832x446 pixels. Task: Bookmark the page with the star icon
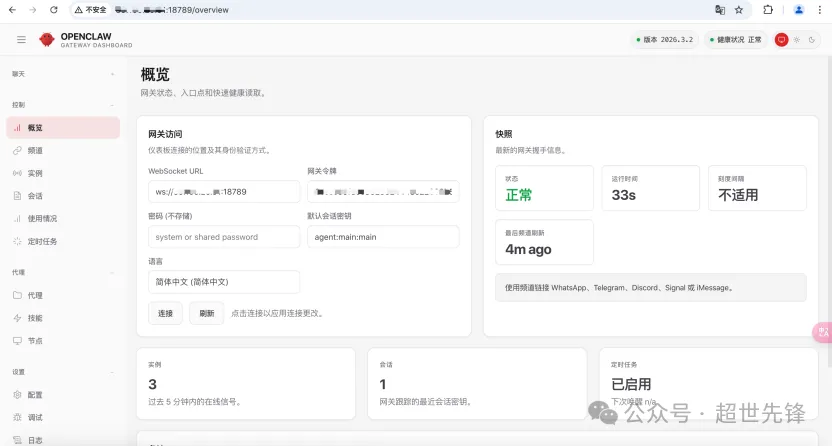pos(739,10)
